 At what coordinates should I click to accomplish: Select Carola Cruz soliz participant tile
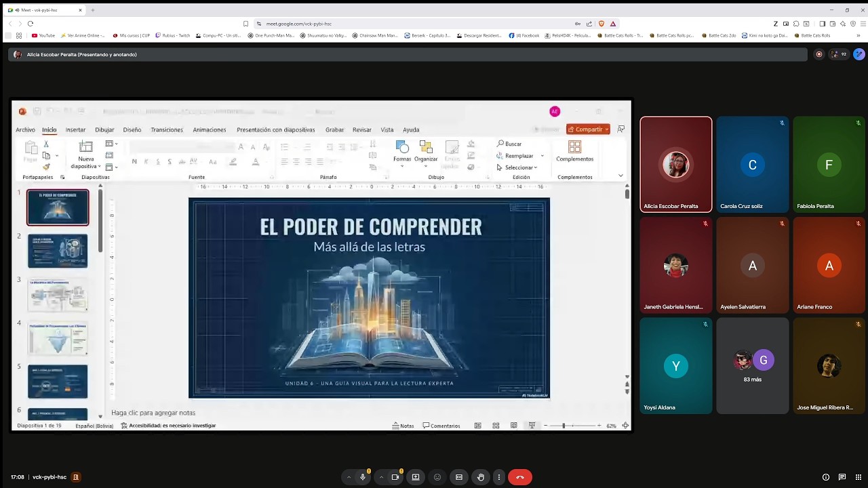pos(753,165)
